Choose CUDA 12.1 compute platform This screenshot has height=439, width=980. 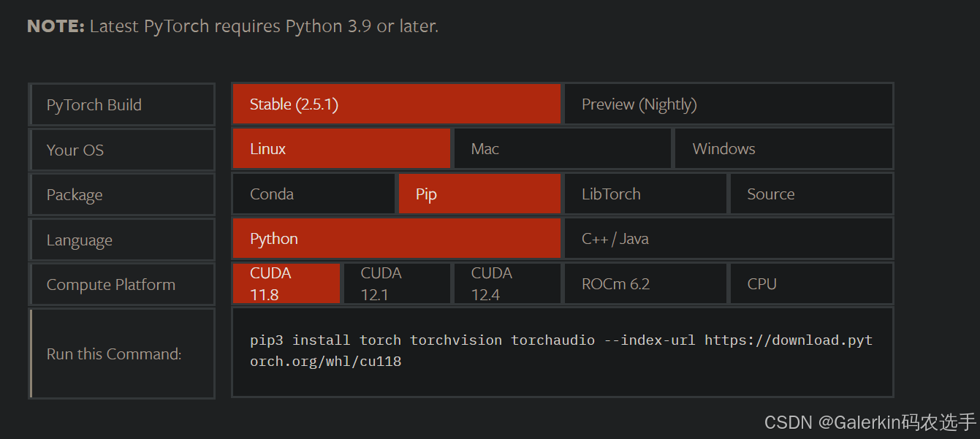(397, 283)
